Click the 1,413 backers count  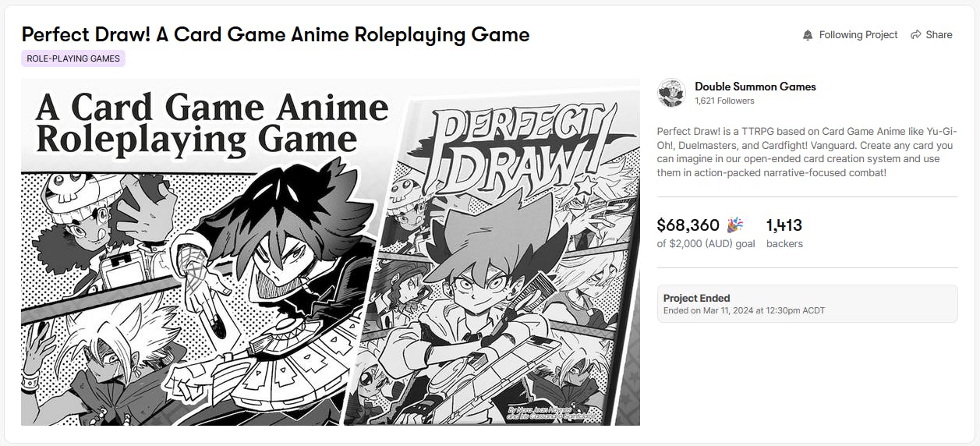tap(784, 225)
